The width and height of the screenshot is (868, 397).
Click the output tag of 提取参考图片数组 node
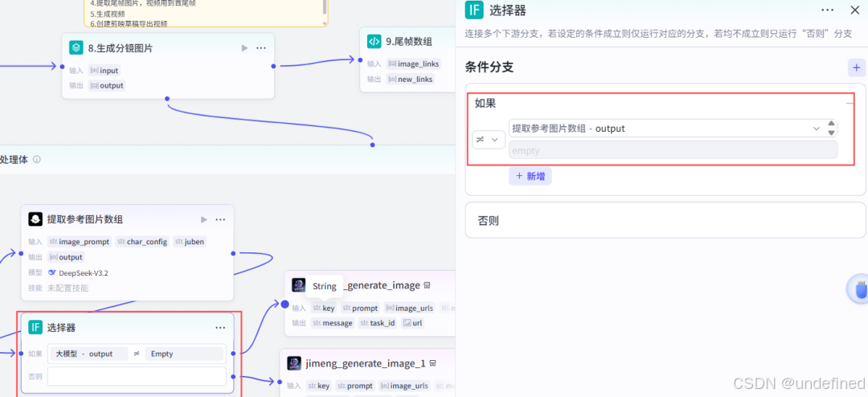[x=66, y=257]
